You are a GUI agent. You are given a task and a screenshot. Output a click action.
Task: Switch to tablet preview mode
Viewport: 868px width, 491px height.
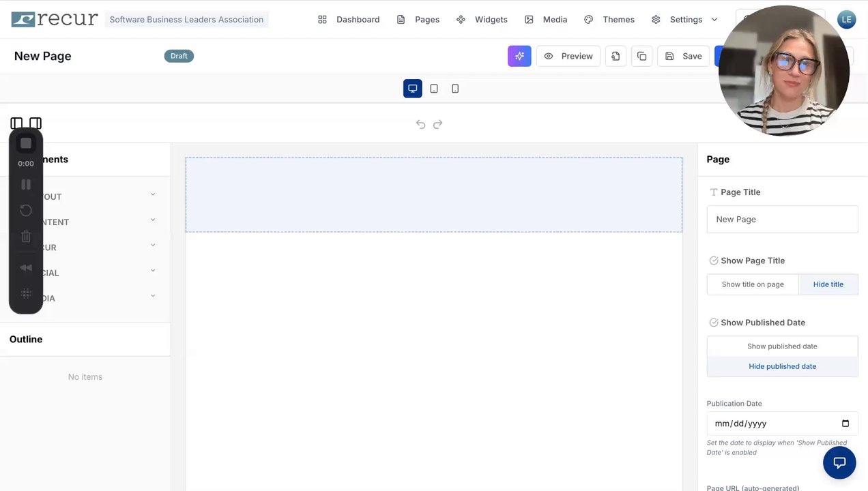(x=434, y=89)
